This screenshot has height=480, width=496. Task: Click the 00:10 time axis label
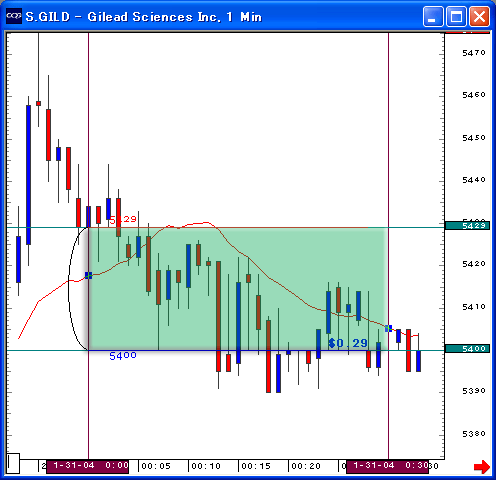click(x=206, y=466)
